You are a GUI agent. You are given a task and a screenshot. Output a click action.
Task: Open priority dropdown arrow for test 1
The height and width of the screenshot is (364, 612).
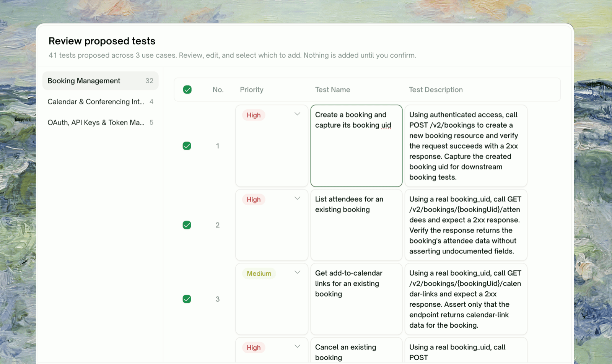point(297,114)
